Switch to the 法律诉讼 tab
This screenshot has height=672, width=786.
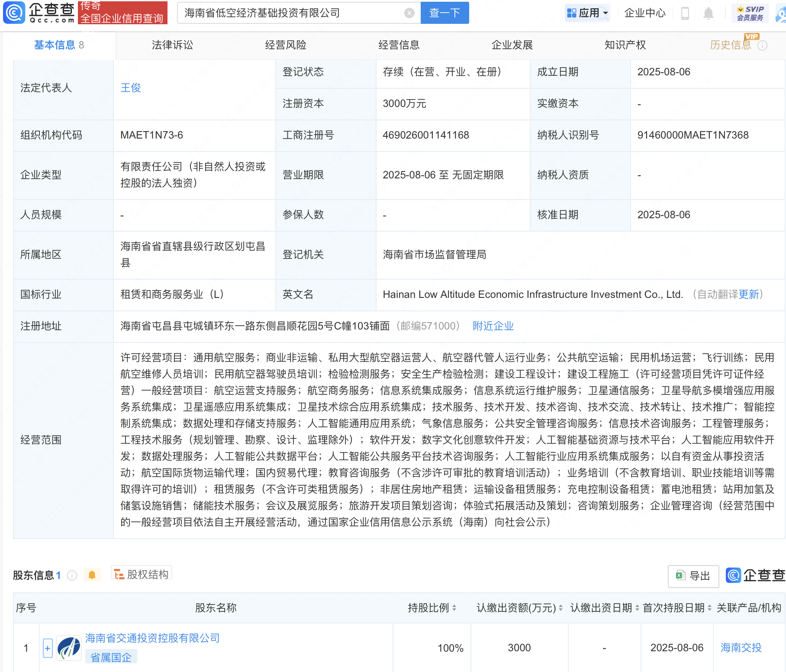point(172,45)
